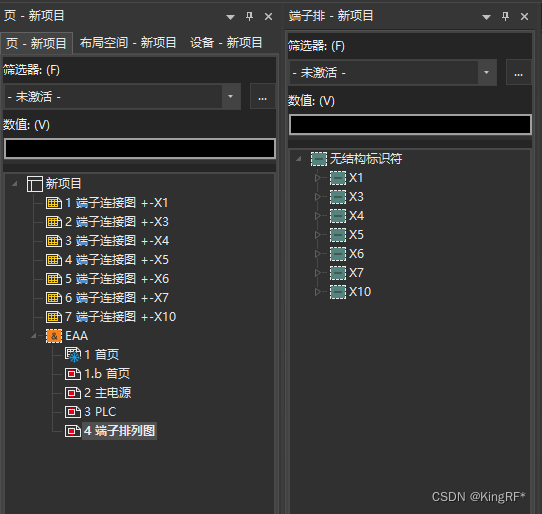
Task: Expand the X1 terminal strip node
Action: 317,178
